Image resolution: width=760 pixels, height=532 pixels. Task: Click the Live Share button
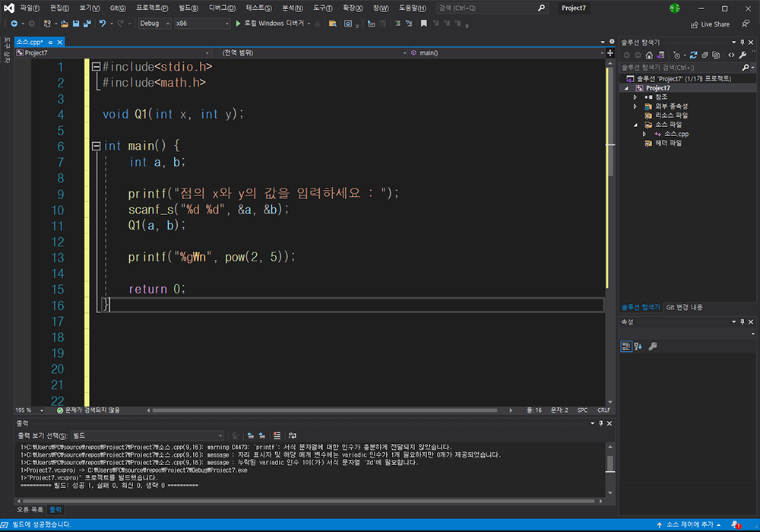[710, 24]
